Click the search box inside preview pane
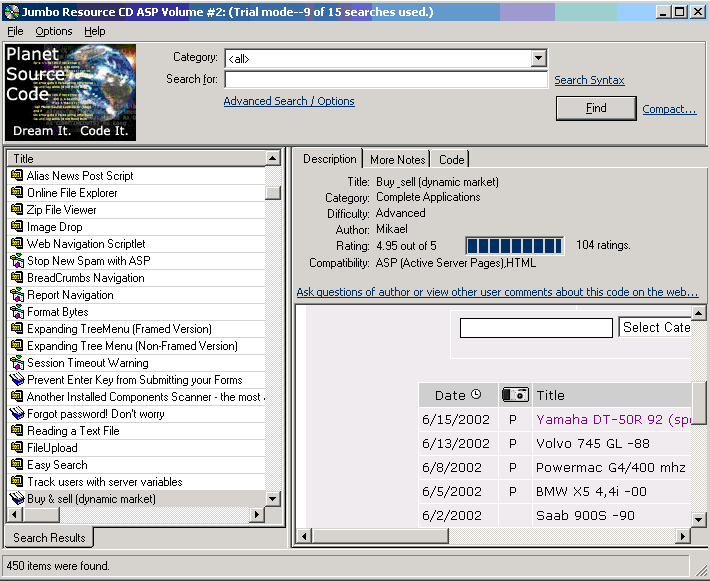This screenshot has height=581, width=710. [x=536, y=327]
